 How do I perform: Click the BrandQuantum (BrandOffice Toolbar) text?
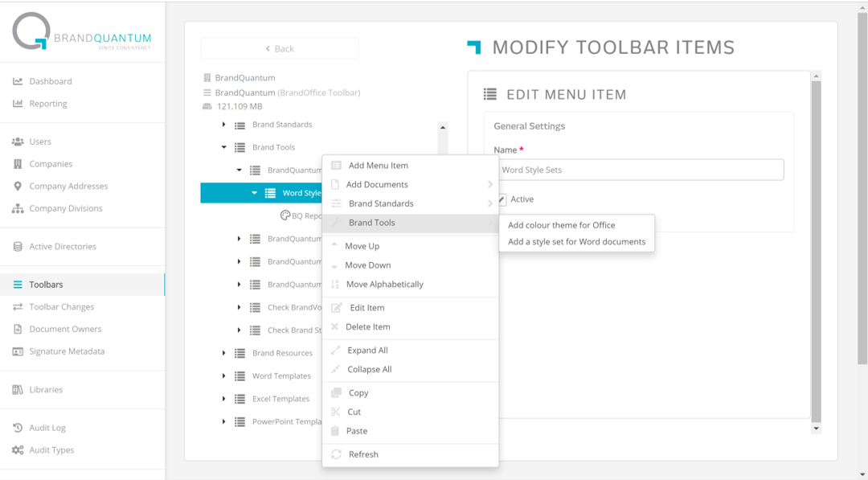tap(287, 92)
